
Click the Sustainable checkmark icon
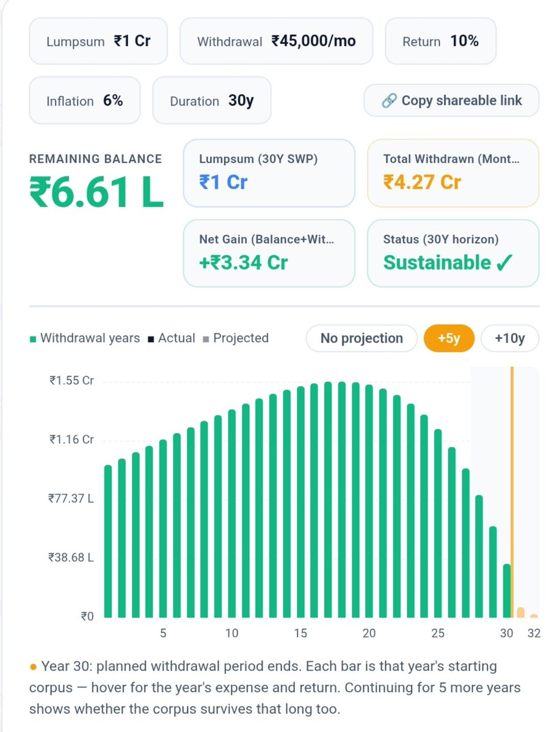pos(504,263)
